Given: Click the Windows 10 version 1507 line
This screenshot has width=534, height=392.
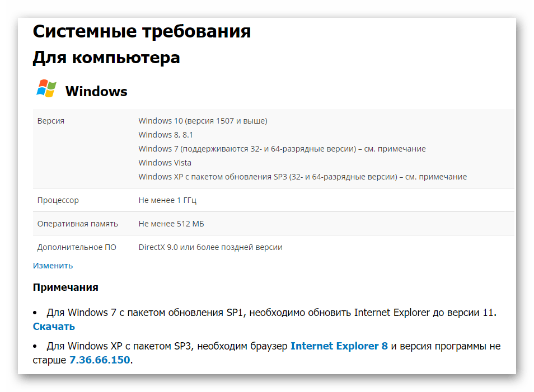Looking at the screenshot, I should [x=203, y=121].
